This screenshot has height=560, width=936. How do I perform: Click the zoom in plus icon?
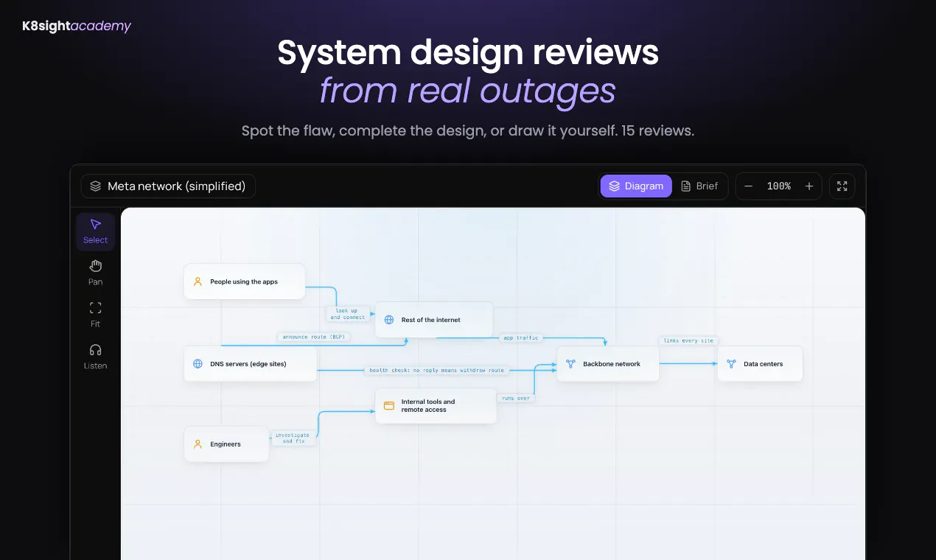coord(809,186)
